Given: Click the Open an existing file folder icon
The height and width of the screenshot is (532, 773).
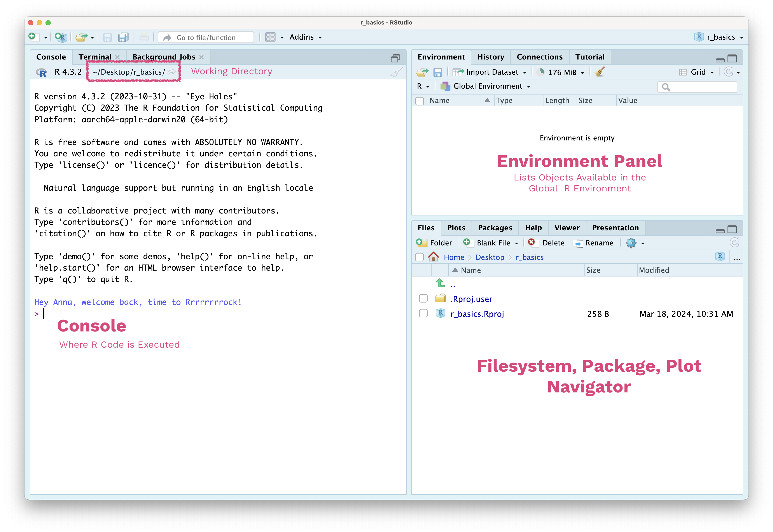Looking at the screenshot, I should click(81, 37).
